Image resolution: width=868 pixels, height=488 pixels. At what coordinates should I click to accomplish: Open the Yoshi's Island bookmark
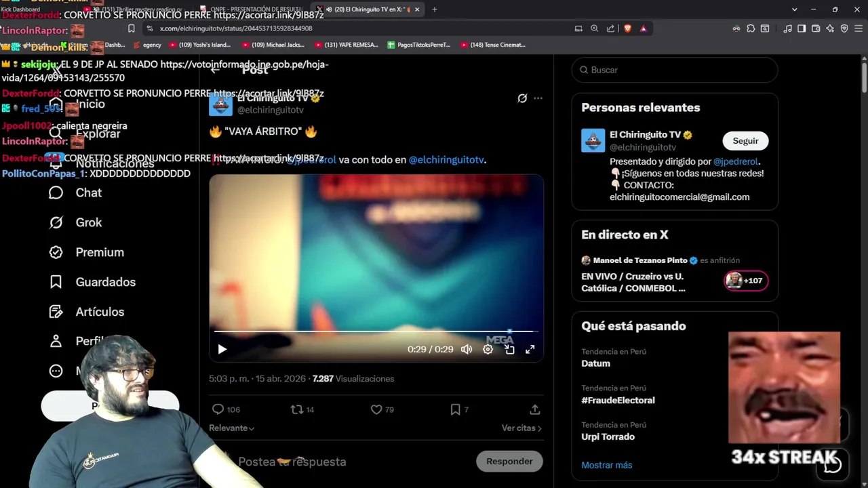coord(201,45)
